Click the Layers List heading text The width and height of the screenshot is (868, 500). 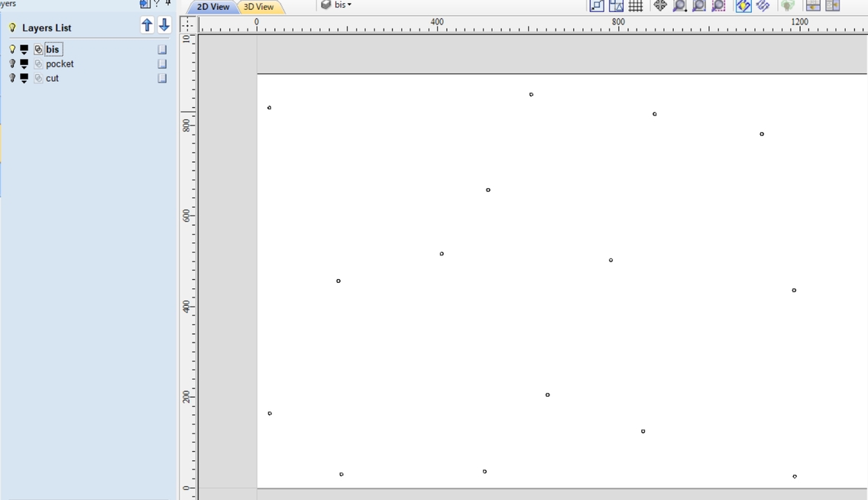click(47, 28)
